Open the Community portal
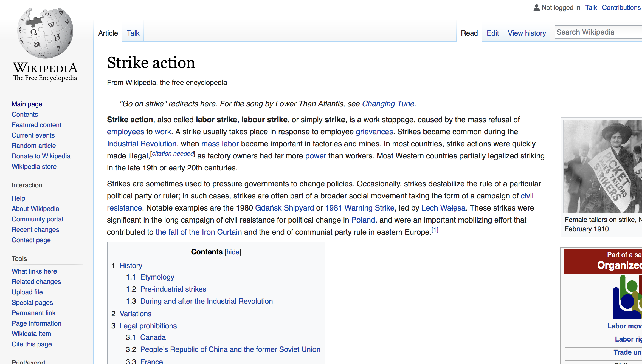This screenshot has width=642, height=364. click(37, 219)
